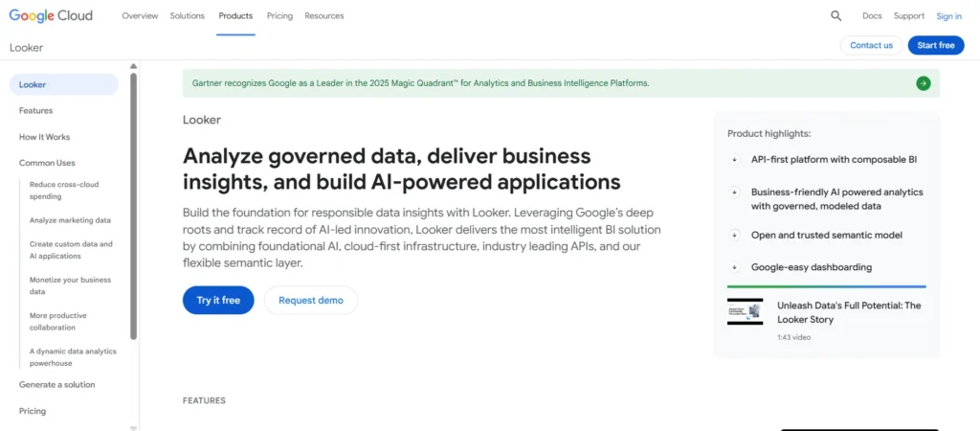Open the Solutions menu

point(187,16)
